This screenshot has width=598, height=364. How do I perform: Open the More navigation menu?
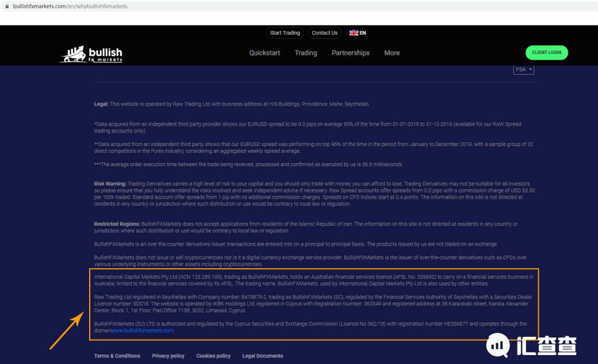391,53
